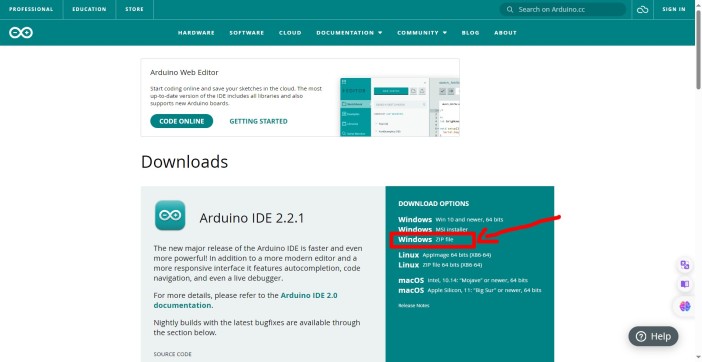Download Windows Win 10 and newer 64 bits
The height and width of the screenshot is (362, 702).
tap(450, 220)
